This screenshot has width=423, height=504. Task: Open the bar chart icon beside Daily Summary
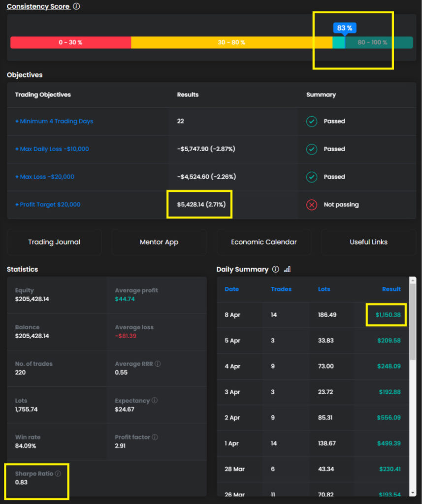pos(287,269)
